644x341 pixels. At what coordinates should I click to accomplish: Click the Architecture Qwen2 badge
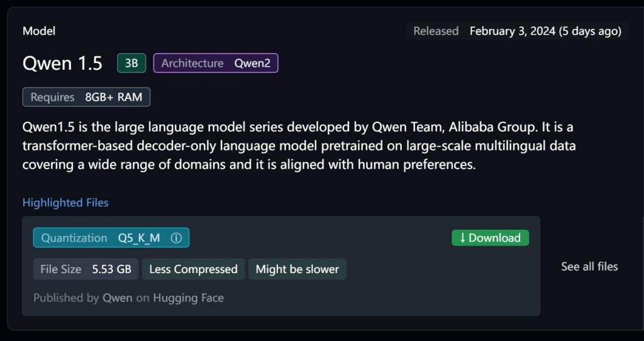pos(216,64)
